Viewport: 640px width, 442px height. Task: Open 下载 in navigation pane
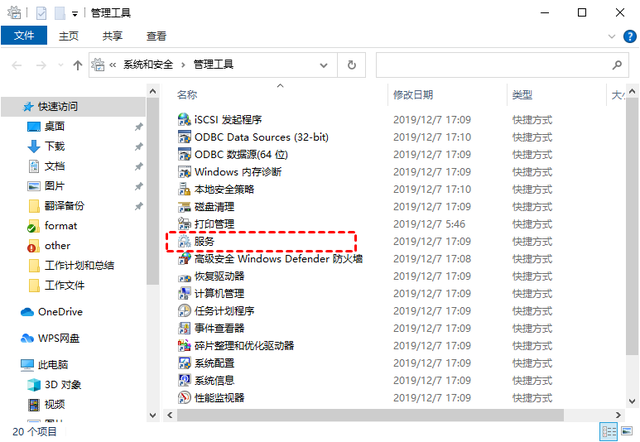point(54,146)
